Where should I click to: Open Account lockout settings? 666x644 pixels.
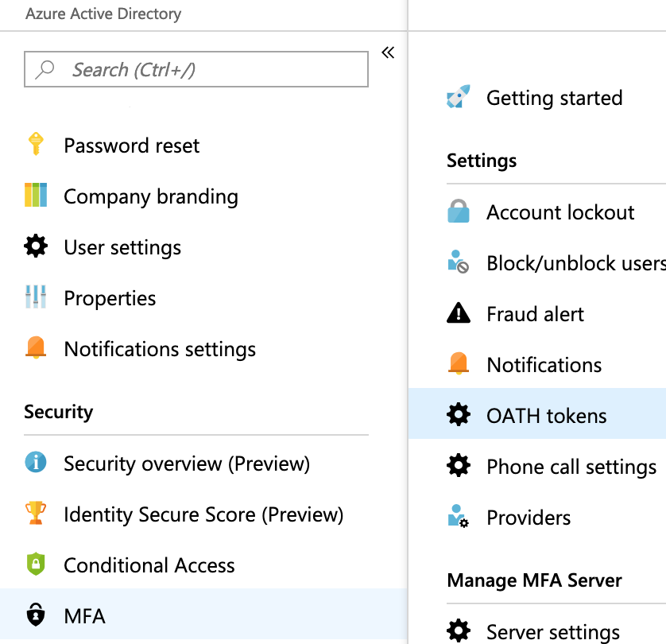[x=560, y=212]
